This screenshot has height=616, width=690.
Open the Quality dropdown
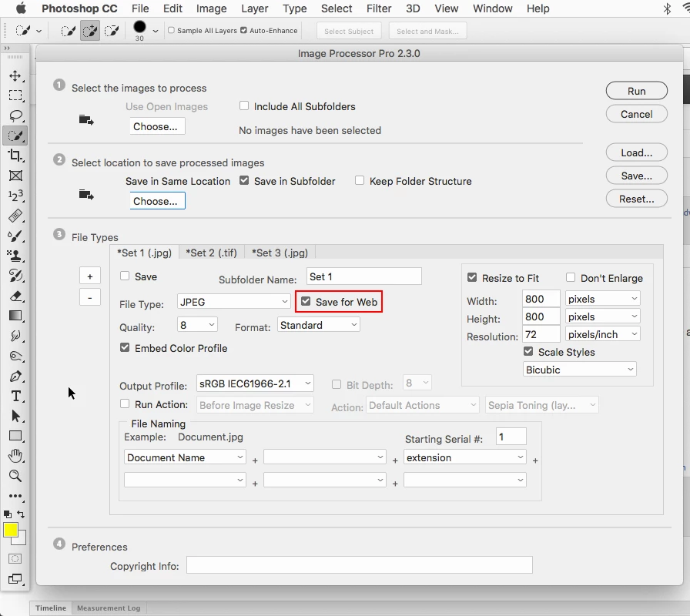[197, 325]
